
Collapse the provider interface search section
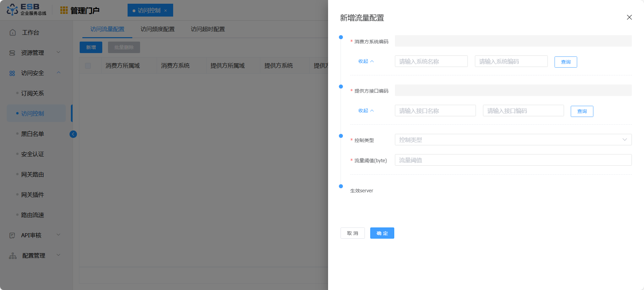(366, 111)
